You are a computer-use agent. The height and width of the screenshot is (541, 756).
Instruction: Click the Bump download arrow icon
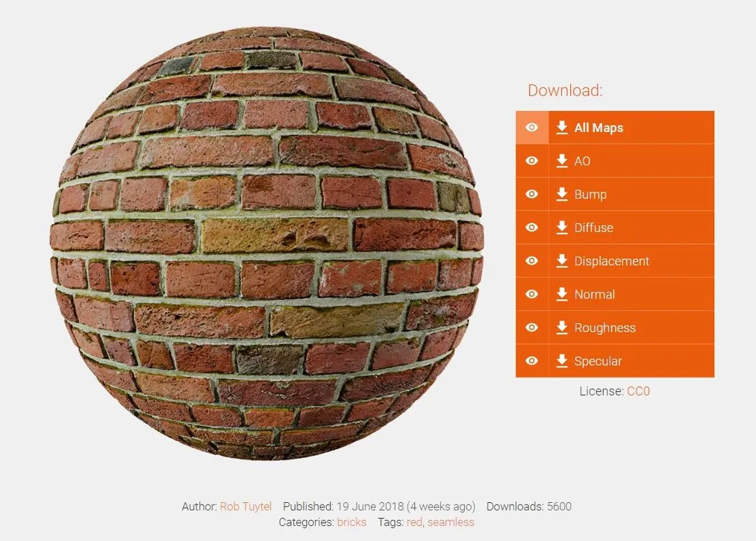[x=562, y=194]
